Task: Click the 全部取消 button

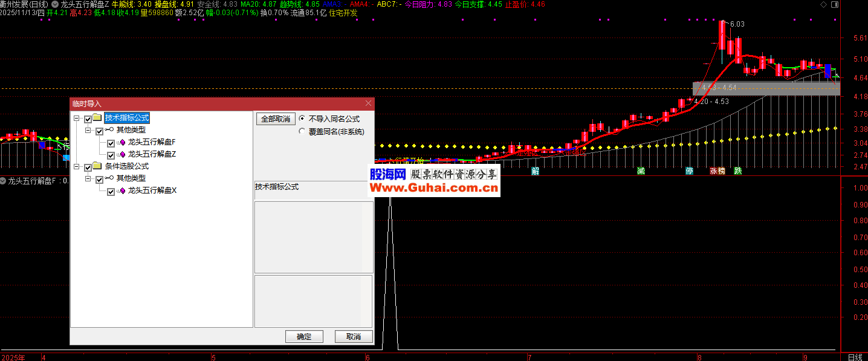Action: point(276,119)
